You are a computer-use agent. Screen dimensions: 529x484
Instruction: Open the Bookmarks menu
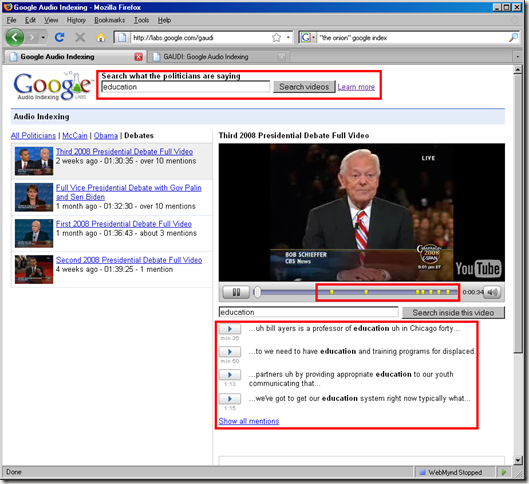tap(109, 20)
